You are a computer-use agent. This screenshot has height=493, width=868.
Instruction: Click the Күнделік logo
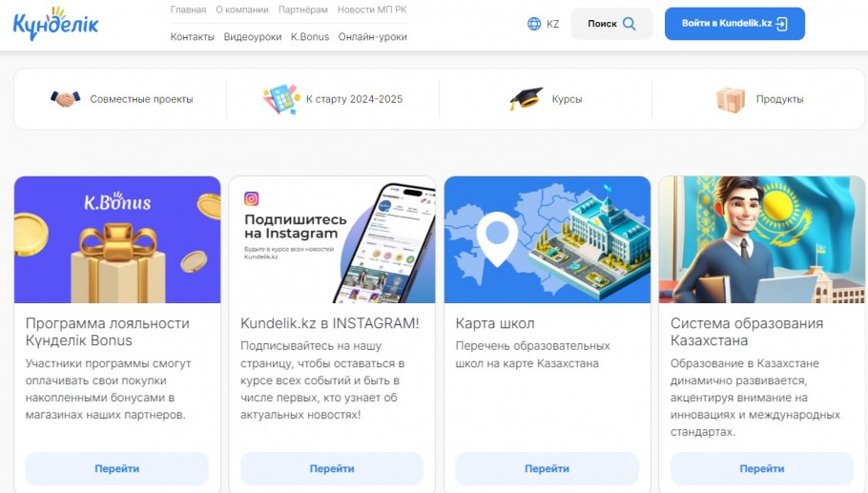tap(55, 24)
